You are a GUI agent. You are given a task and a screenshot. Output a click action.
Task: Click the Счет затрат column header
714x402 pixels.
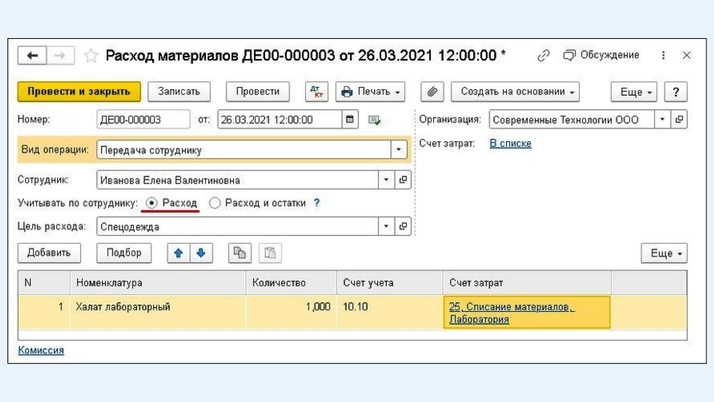527,283
